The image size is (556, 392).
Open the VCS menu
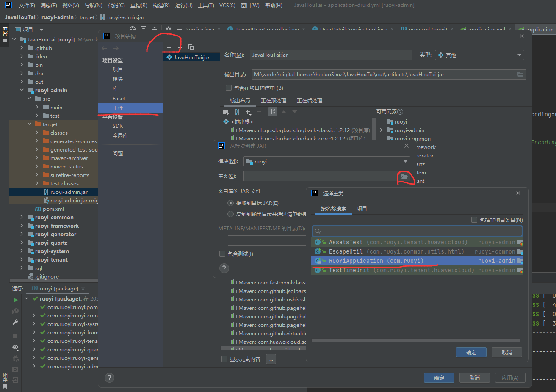[x=227, y=5]
